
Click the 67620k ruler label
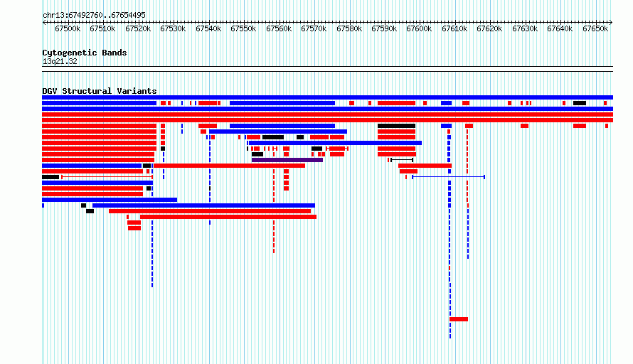(x=489, y=28)
